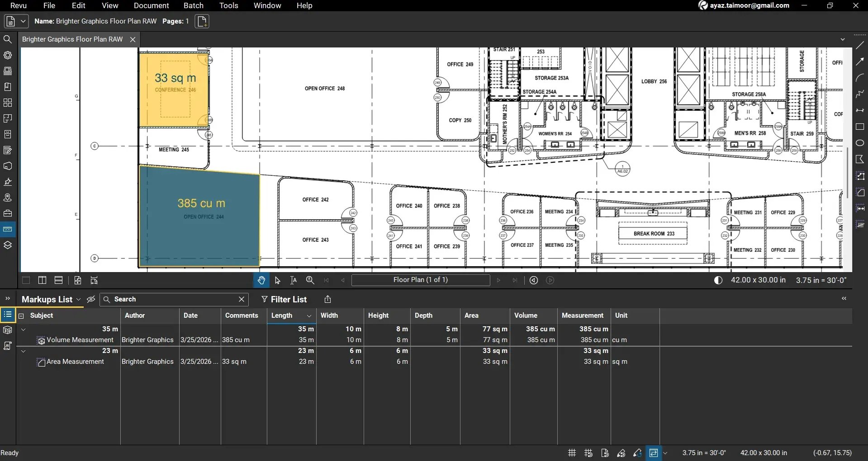The image size is (868, 461).
Task: Click the Filter List button
Action: pyautogui.click(x=284, y=299)
